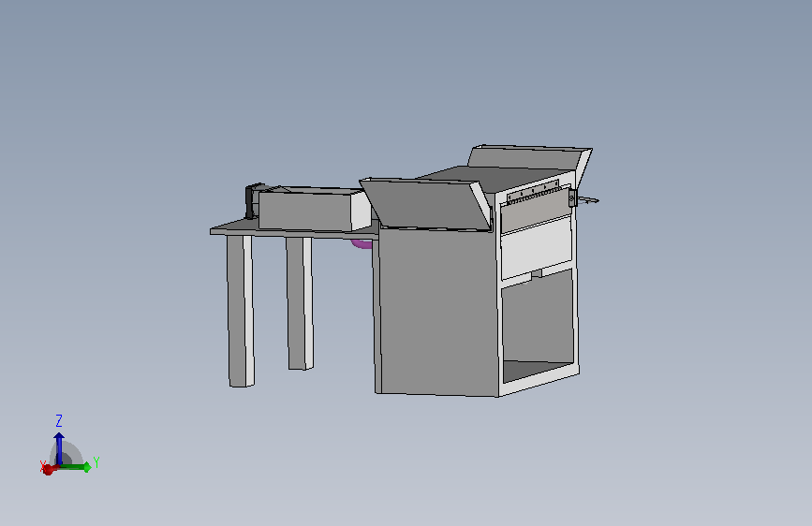Select the purple part under the tabletop
812x526 pixels.
coord(362,244)
